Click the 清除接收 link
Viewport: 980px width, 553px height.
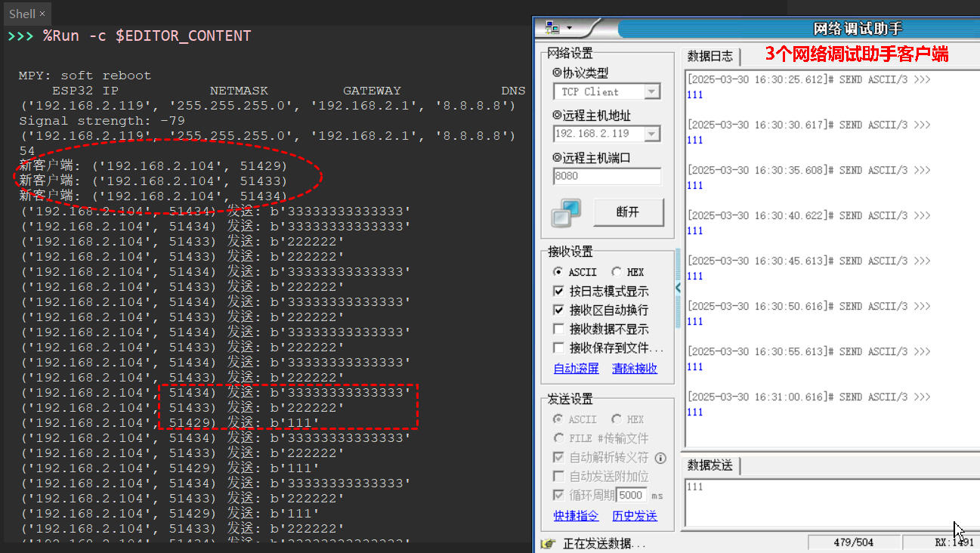pos(635,369)
